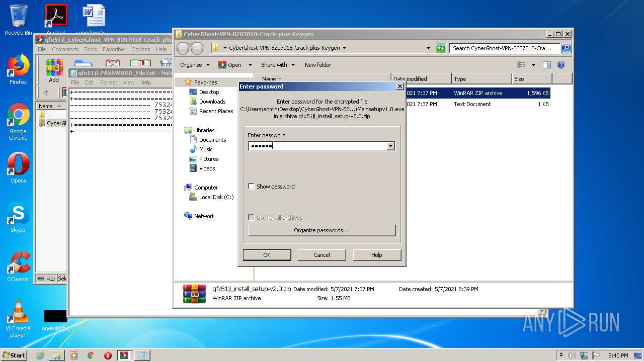The width and height of the screenshot is (644, 362).
Task: Launch CCleaner desktop shortcut
Action: coord(18,266)
